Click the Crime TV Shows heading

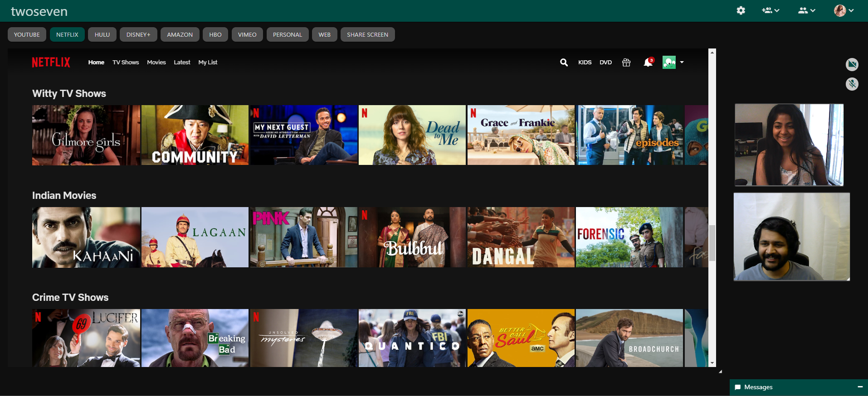[70, 298]
